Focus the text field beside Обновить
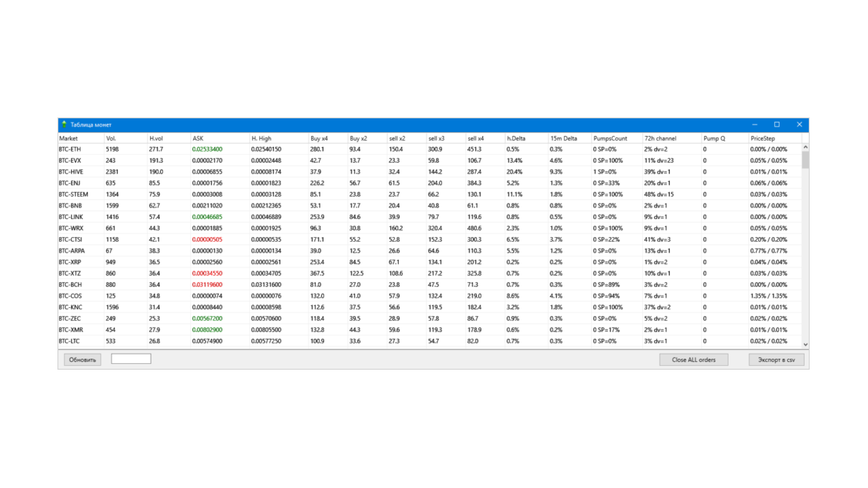The image size is (868, 488). tap(131, 359)
